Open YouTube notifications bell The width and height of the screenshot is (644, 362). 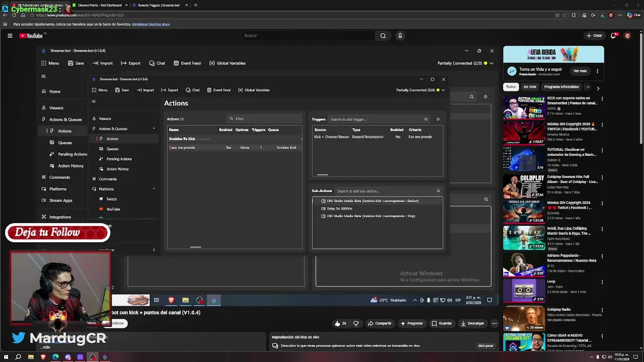pos(613,36)
